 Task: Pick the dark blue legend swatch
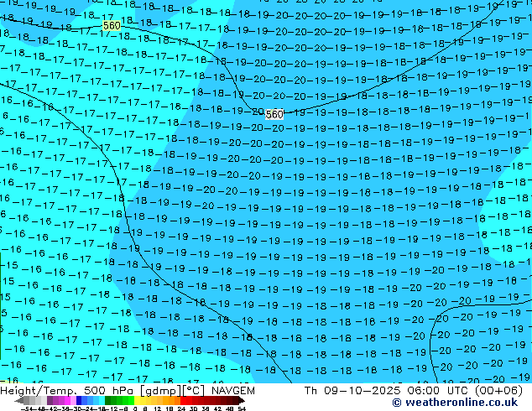tap(79, 400)
